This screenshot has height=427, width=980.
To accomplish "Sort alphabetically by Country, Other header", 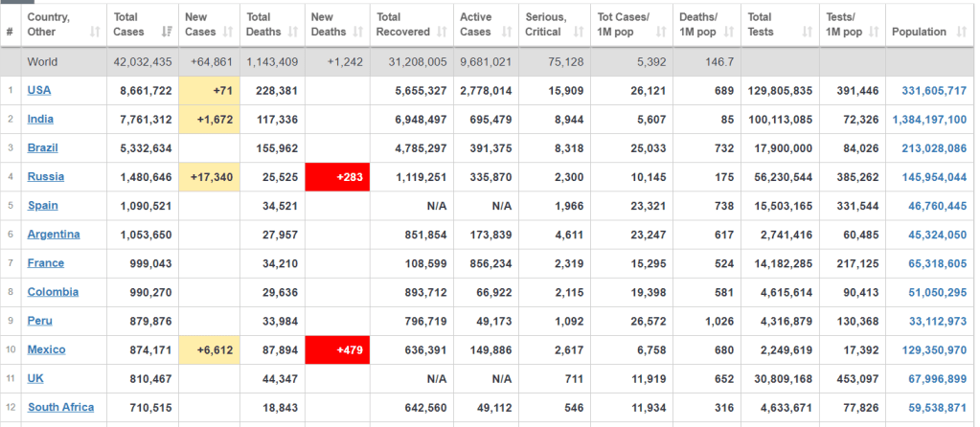I will [94, 33].
